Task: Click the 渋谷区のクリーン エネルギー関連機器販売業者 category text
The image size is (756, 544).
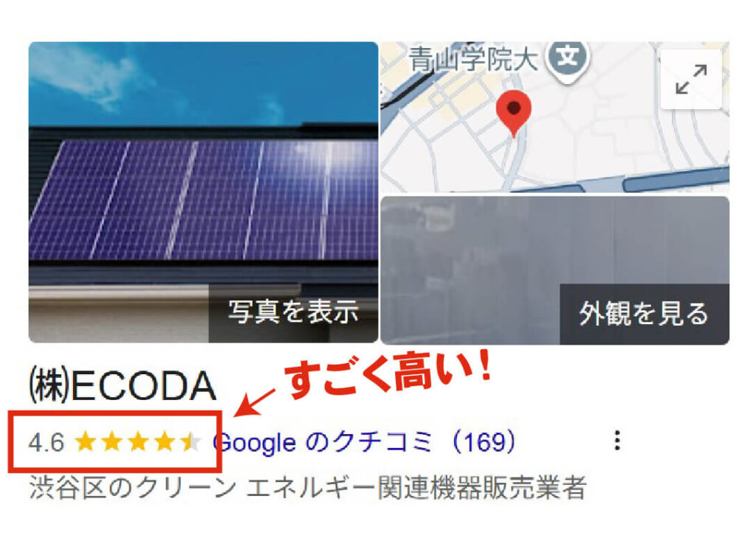Action: click(x=308, y=487)
